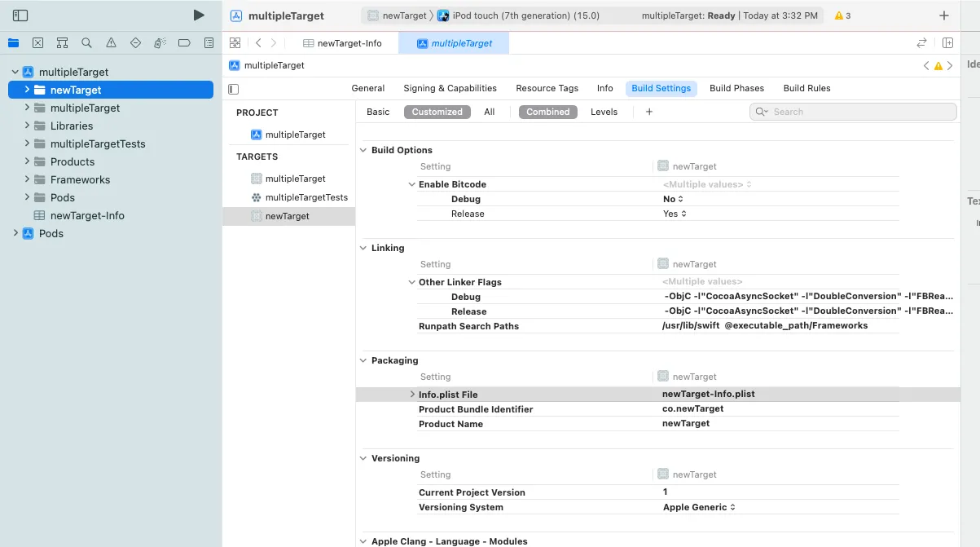Image resolution: width=980 pixels, height=547 pixels.
Task: Click the Add plus button in toolbar
Action: click(x=944, y=15)
